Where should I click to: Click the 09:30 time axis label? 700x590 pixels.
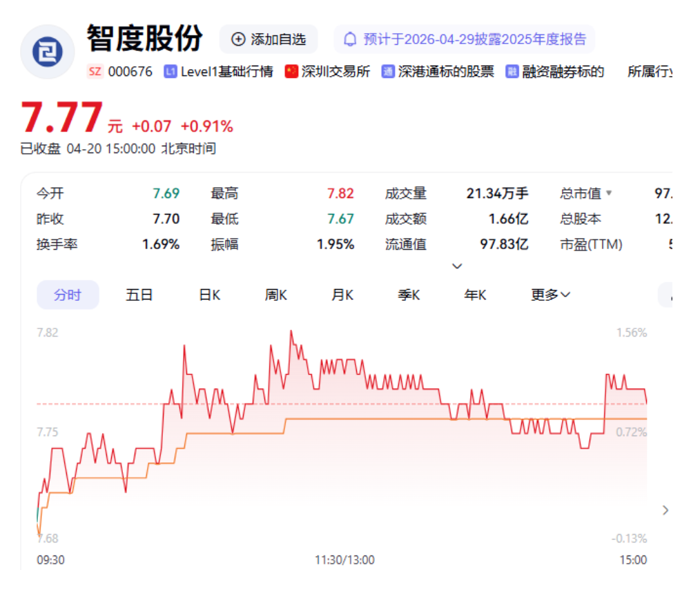click(50, 560)
